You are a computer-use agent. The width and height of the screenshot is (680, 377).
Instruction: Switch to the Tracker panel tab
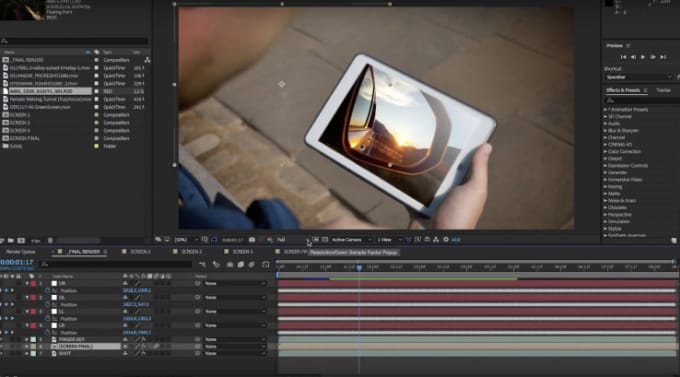point(663,90)
